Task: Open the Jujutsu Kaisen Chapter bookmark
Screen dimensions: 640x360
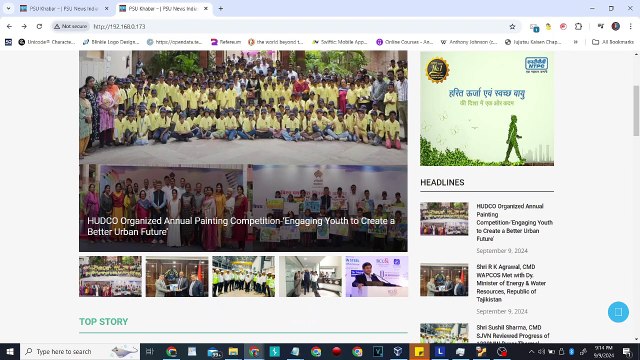Action: click(533, 42)
